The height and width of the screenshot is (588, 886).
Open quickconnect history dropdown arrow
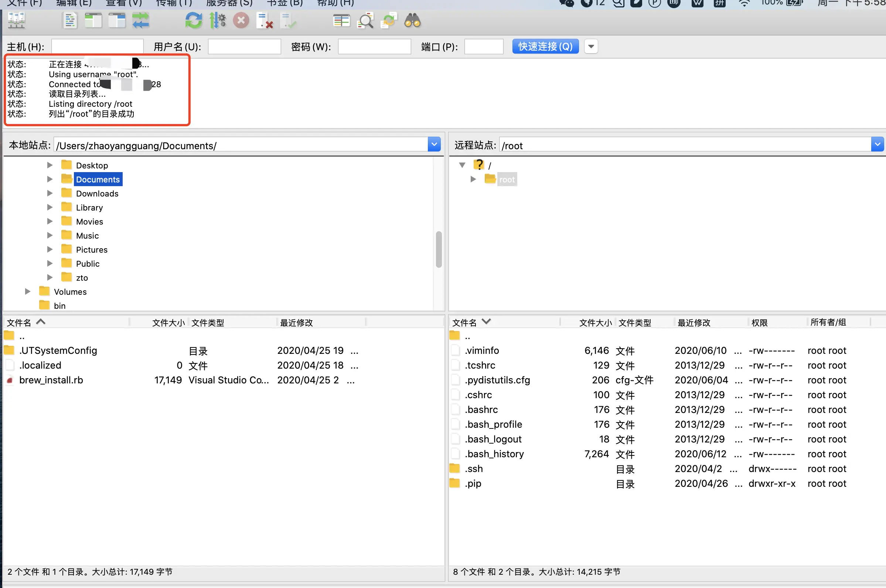(x=591, y=47)
